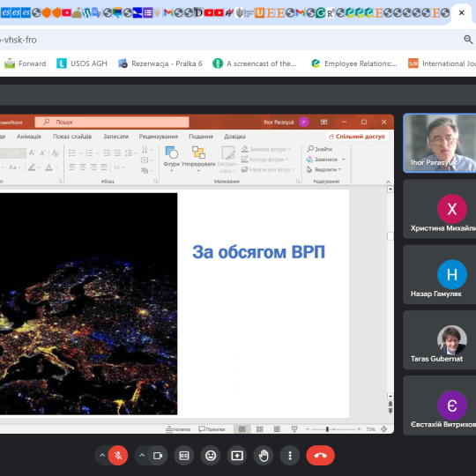Screen dimensions: 476x476
Task: Open the Анімація ribbon tab
Action: (x=29, y=137)
